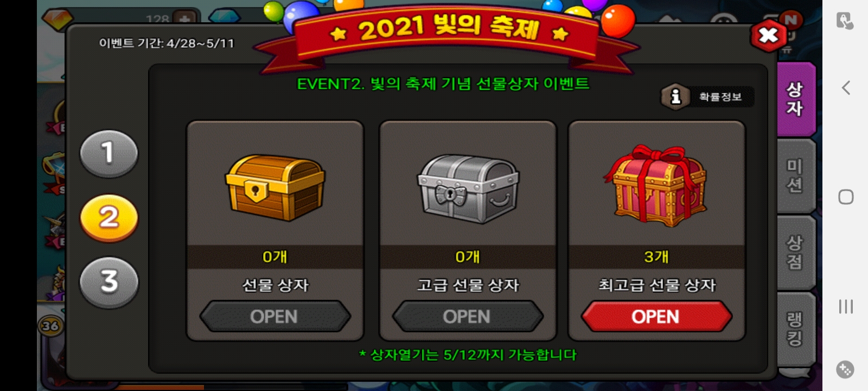Tap the game controller icon bottom right
The width and height of the screenshot is (868, 391).
[x=845, y=370]
